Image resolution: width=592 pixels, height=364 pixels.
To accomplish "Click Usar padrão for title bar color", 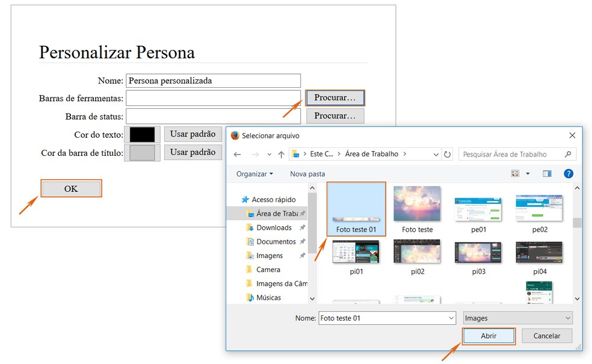I will click(193, 152).
